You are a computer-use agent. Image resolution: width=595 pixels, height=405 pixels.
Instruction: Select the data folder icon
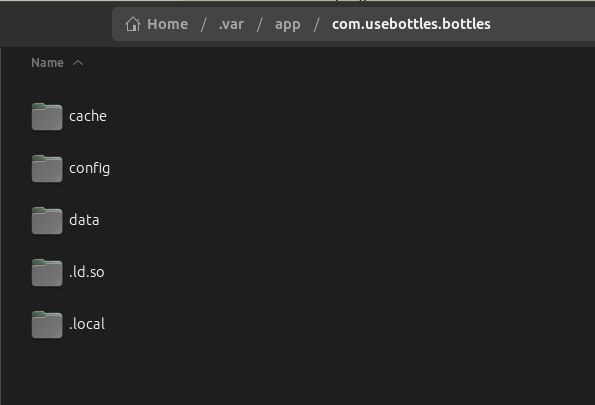click(x=47, y=221)
